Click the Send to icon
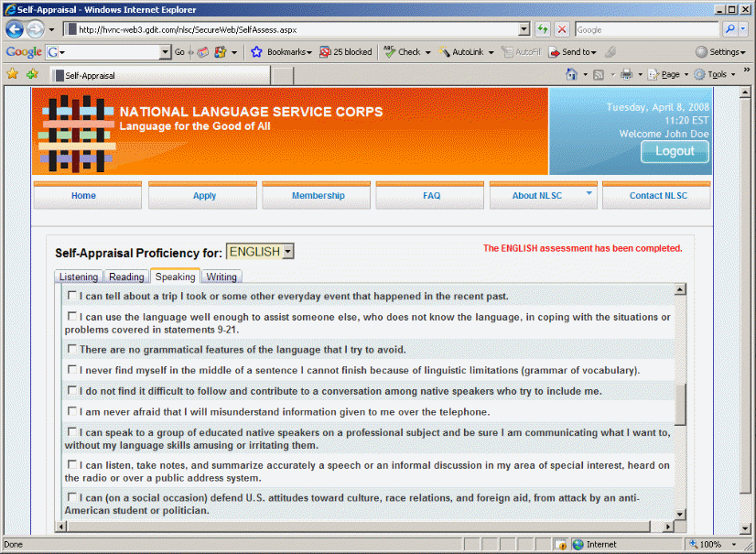 click(554, 52)
